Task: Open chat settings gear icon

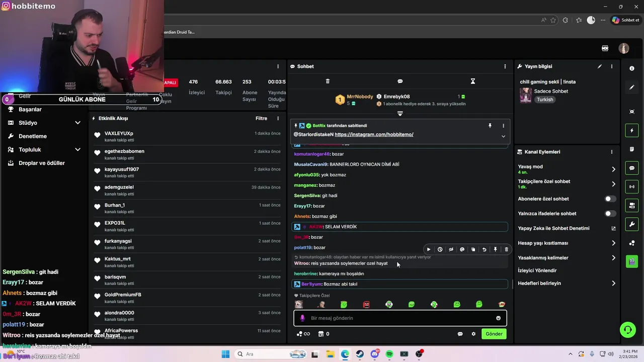Action: click(473, 334)
